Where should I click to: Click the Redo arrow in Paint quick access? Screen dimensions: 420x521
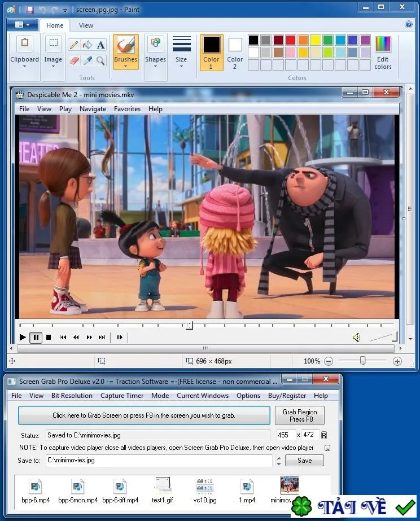click(x=54, y=10)
